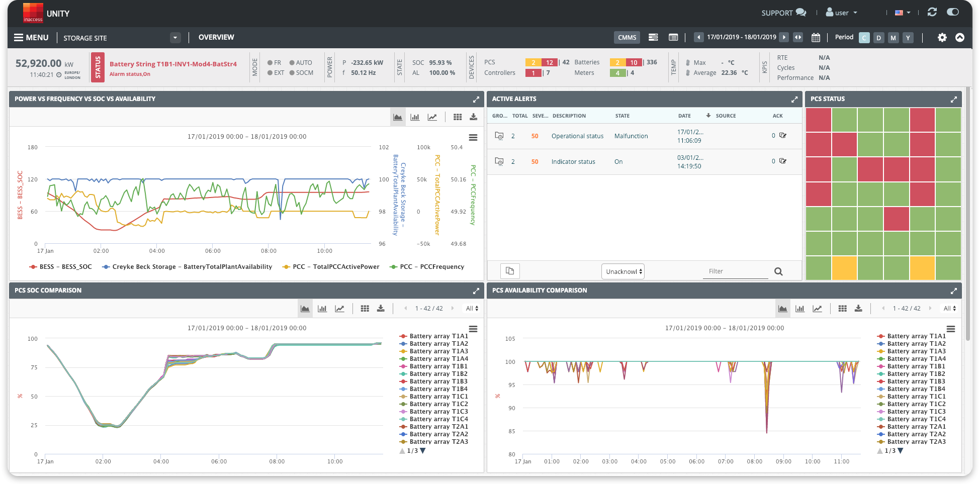Click the left yellow PCS status tile
Viewport: 980px width, 484px height.
click(844, 267)
